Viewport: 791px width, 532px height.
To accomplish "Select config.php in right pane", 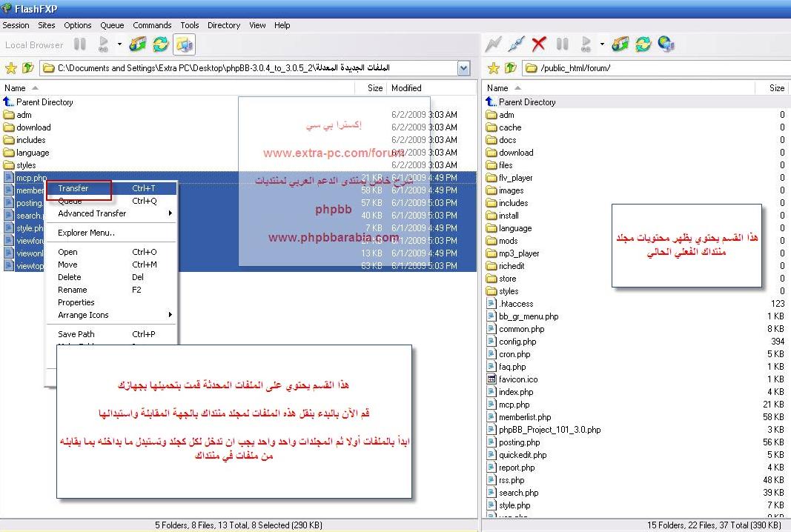I will pos(512,342).
